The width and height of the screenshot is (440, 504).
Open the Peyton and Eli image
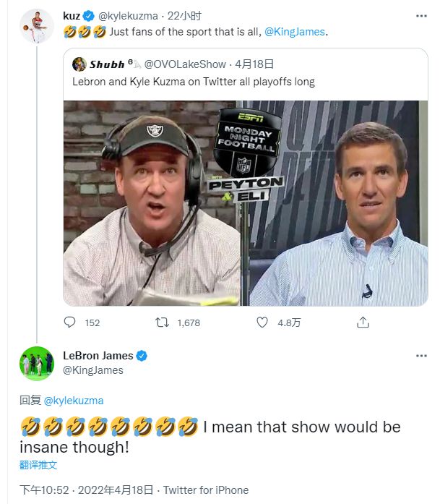pyautogui.click(x=246, y=202)
